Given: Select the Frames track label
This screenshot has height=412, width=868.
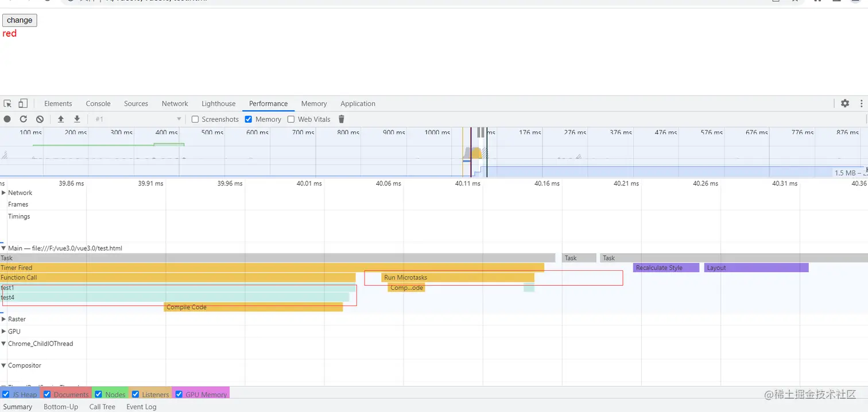Looking at the screenshot, I should pos(18,204).
